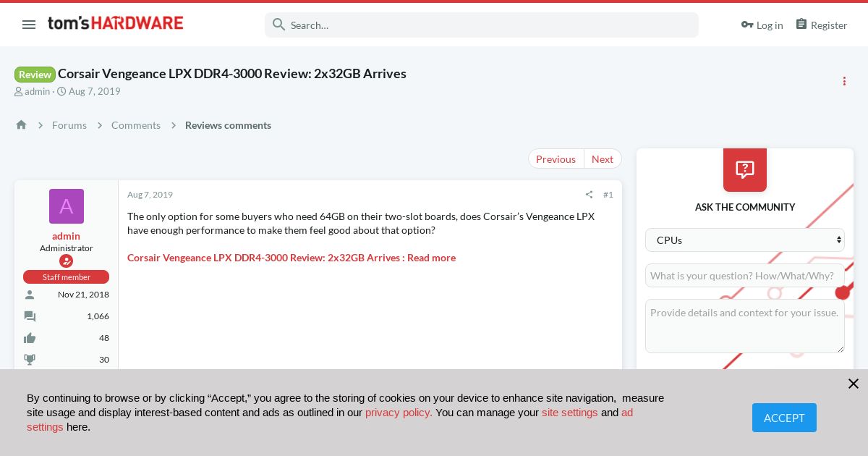This screenshot has height=456, width=868.
Task: Click the Ask the Community question icon
Action: [x=744, y=169]
